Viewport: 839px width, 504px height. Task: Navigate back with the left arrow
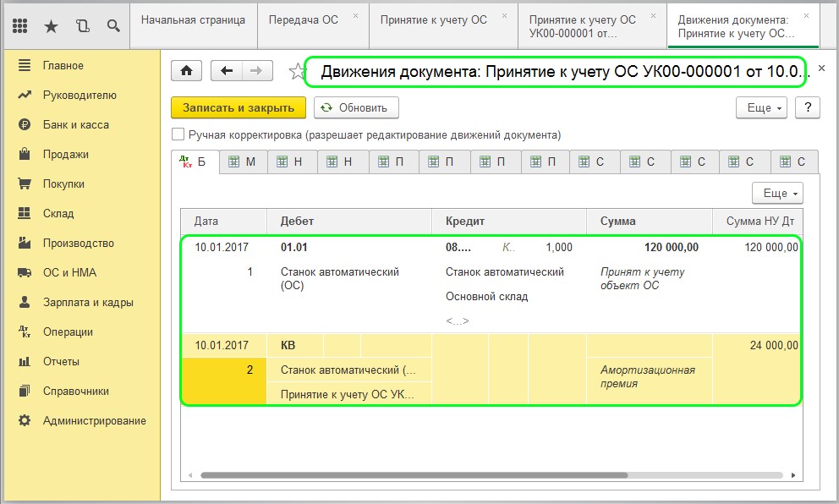coord(226,72)
